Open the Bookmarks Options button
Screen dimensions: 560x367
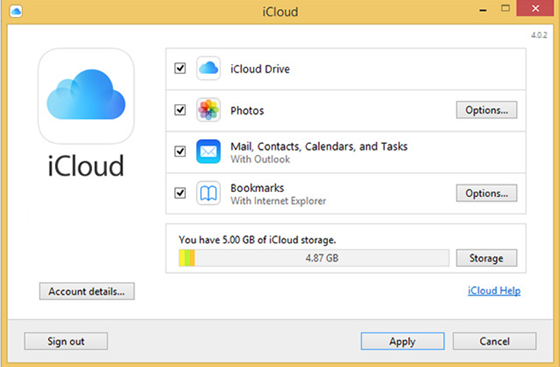[486, 193]
